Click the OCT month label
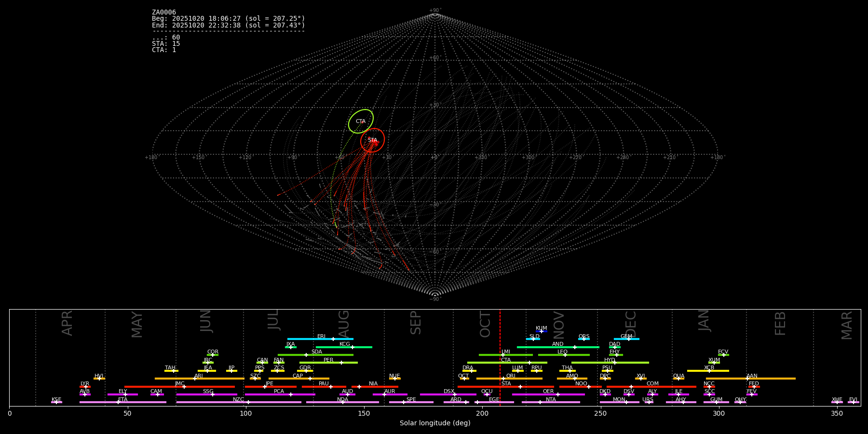This screenshot has width=868, height=434. coord(485,324)
